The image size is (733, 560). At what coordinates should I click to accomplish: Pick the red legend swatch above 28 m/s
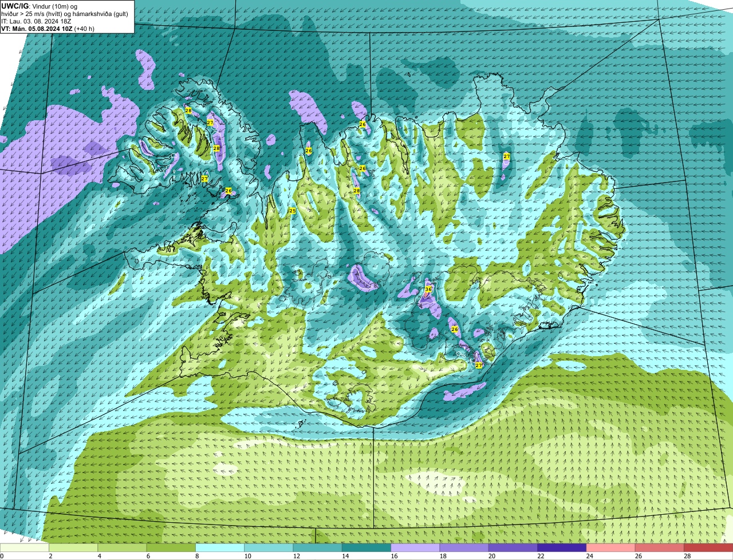click(708, 548)
